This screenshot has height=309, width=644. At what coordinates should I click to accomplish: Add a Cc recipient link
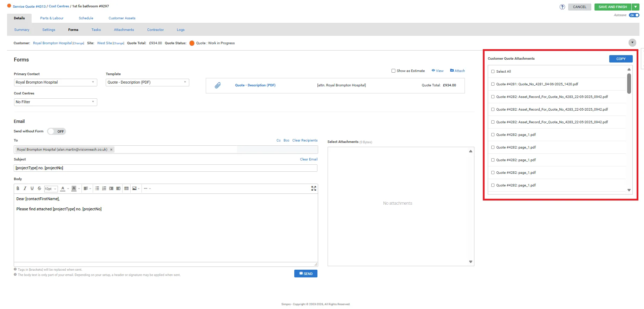point(278,140)
